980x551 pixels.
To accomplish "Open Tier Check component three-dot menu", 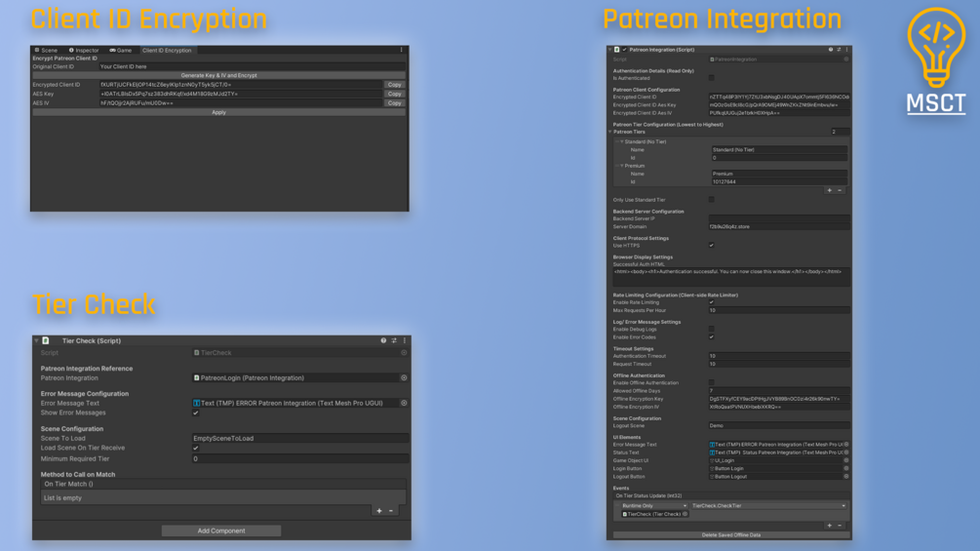I will (x=405, y=340).
